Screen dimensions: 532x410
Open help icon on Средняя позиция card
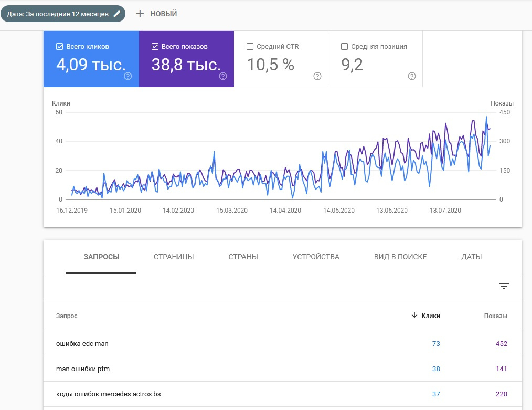click(412, 76)
